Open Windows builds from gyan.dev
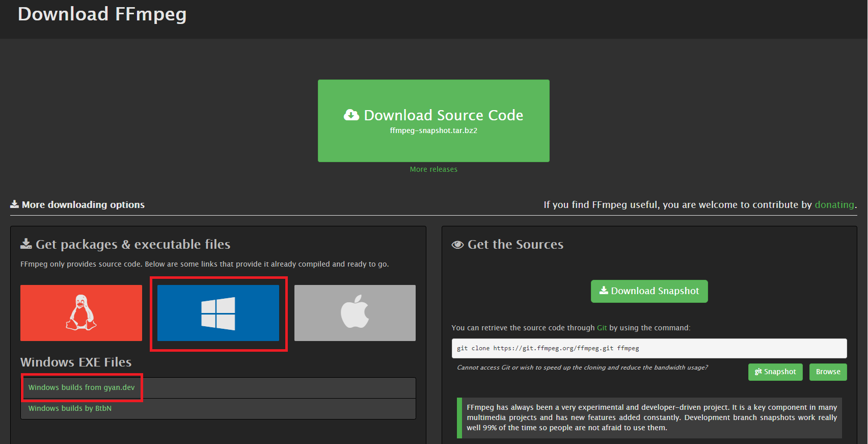868x444 pixels. [x=82, y=387]
